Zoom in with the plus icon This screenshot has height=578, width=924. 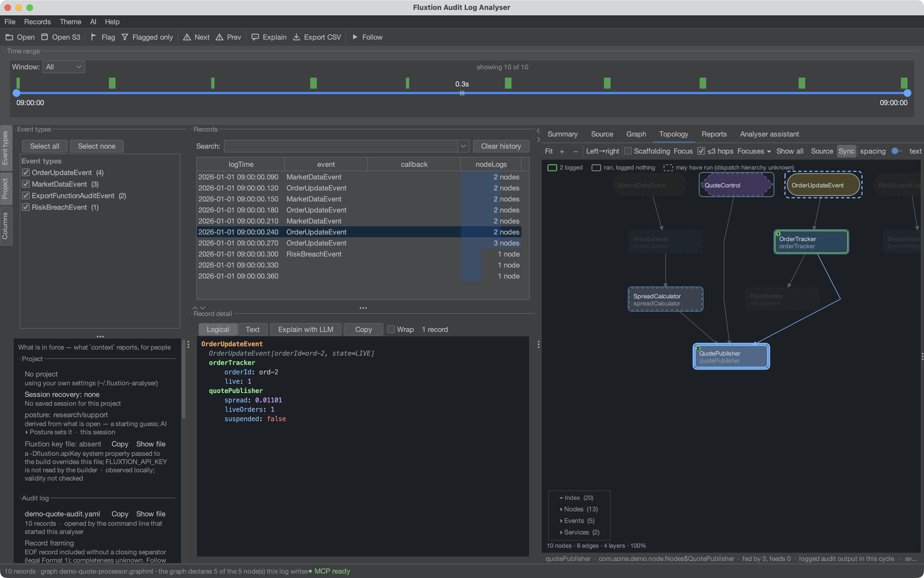pyautogui.click(x=562, y=151)
